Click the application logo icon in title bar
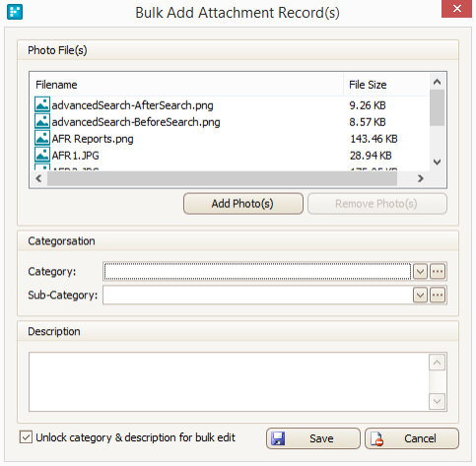Image resolution: width=476 pixels, height=466 pixels. [x=15, y=12]
